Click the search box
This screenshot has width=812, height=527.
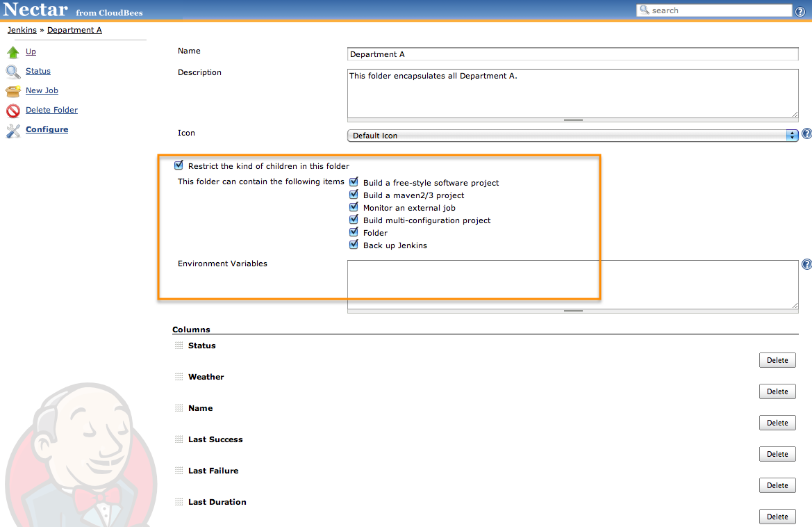714,10
